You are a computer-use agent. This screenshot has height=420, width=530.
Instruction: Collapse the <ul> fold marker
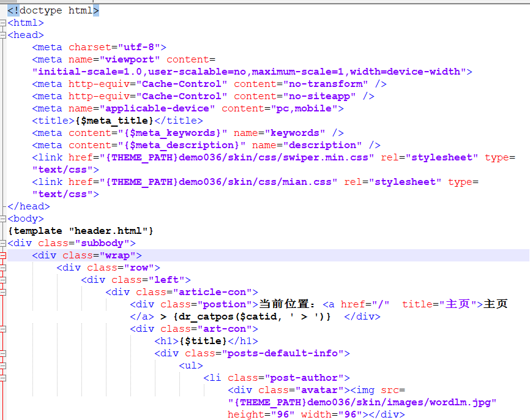coord(3,366)
